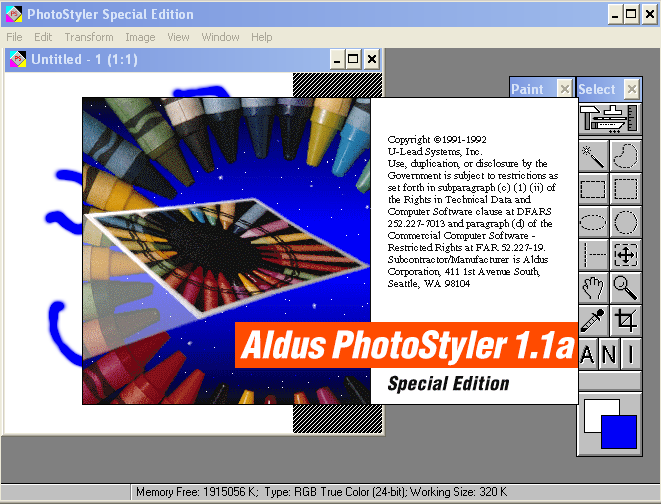This screenshot has height=504, width=661.
Task: Open the PhotoStyler application system menu icon
Action: pyautogui.click(x=14, y=14)
